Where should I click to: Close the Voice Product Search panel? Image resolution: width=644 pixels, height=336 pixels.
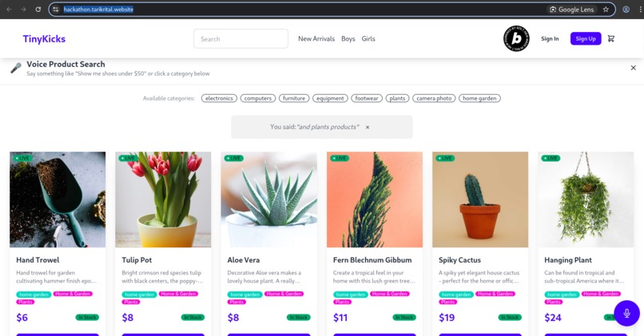634,68
